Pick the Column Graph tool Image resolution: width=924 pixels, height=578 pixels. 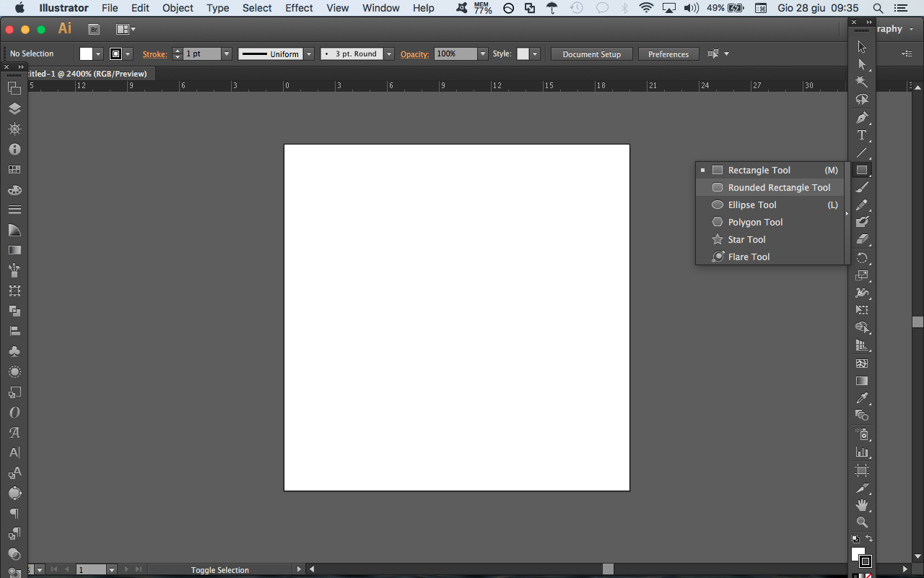point(862,452)
